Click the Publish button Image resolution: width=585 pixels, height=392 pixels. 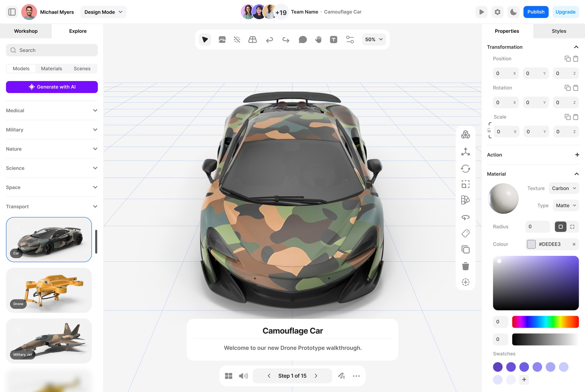click(x=536, y=12)
